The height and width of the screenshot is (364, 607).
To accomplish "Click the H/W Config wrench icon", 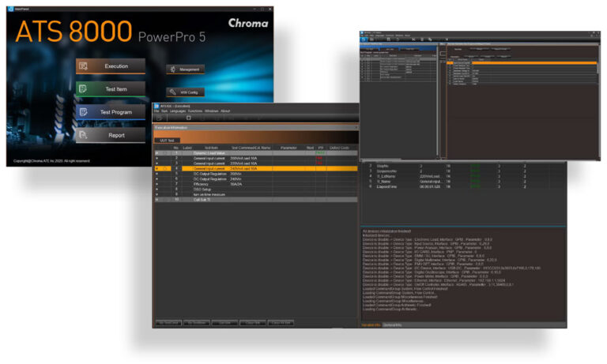I will pos(172,92).
